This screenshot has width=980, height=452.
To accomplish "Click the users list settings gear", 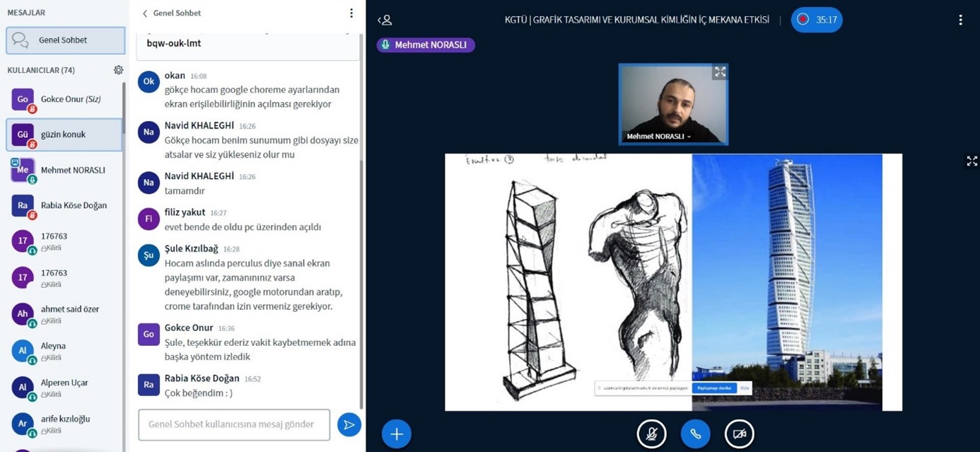I will coord(118,70).
